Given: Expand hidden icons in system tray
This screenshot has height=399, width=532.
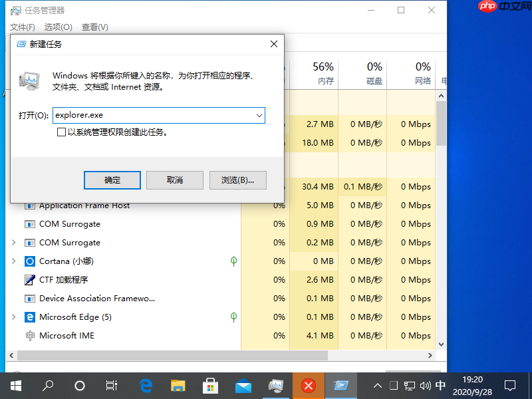Looking at the screenshot, I should click(377, 386).
